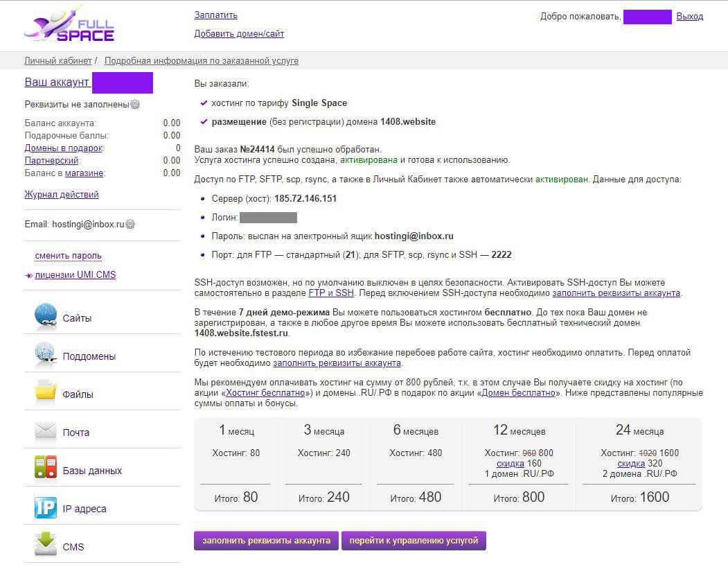The width and height of the screenshot is (728, 567).
Task: Open the CMS menu label
Action: [x=73, y=547]
